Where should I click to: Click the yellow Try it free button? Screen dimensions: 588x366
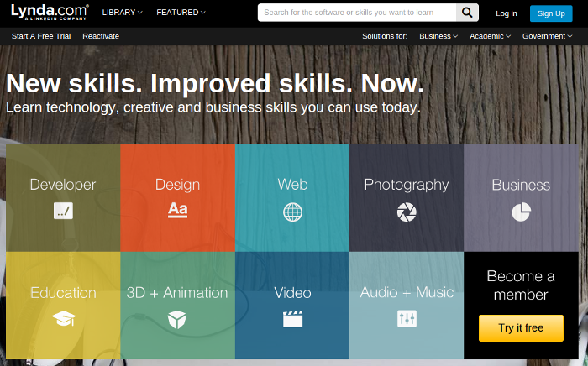521,327
